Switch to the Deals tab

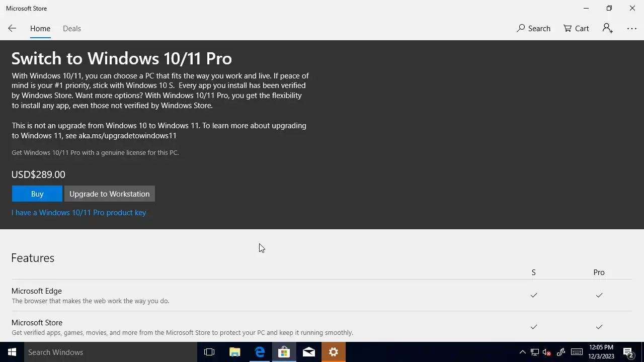(x=72, y=29)
